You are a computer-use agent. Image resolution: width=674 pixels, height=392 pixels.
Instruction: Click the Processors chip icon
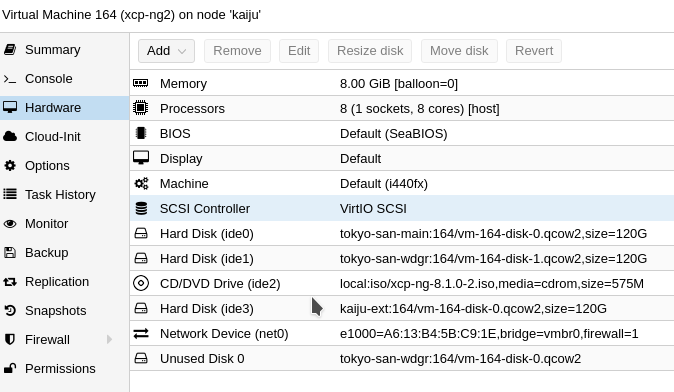141,108
